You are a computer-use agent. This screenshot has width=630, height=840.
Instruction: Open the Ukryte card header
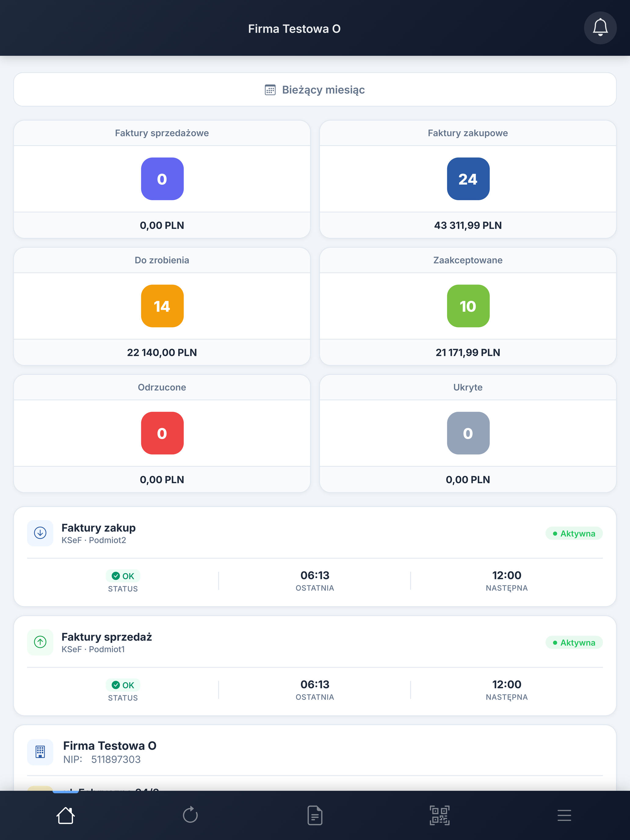point(468,387)
